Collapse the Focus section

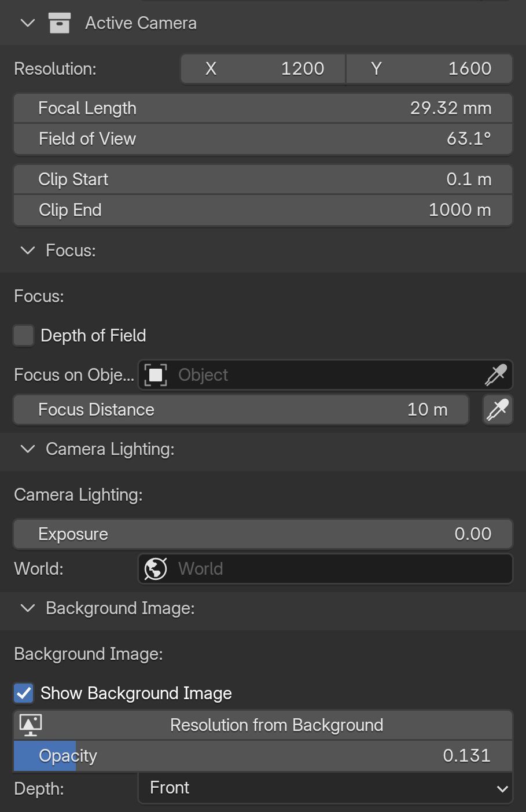pyautogui.click(x=28, y=251)
